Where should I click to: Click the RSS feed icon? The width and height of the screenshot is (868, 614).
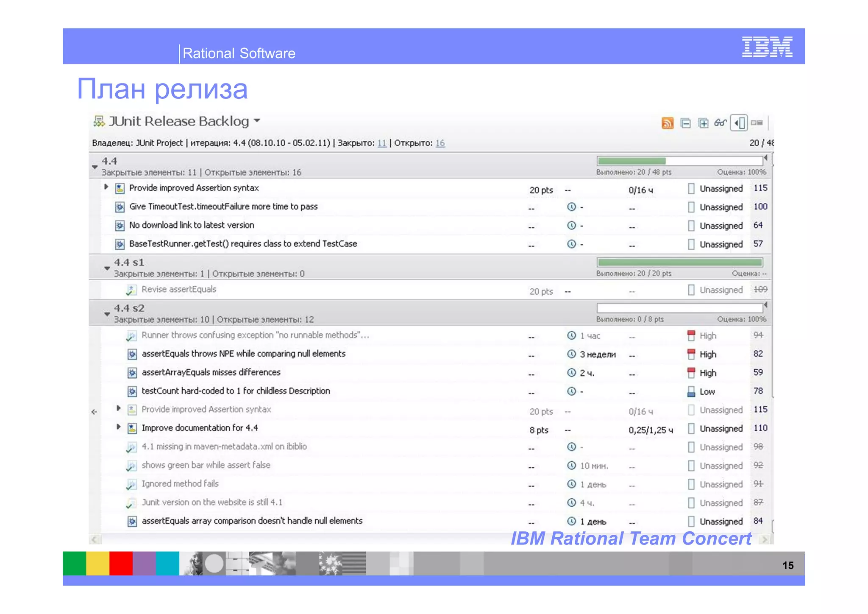pyautogui.click(x=668, y=123)
